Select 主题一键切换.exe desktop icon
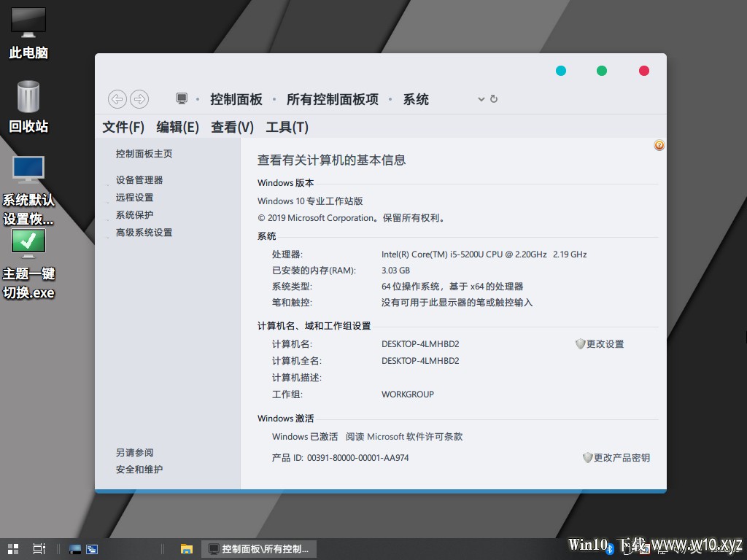This screenshot has width=747, height=560. click(x=28, y=264)
